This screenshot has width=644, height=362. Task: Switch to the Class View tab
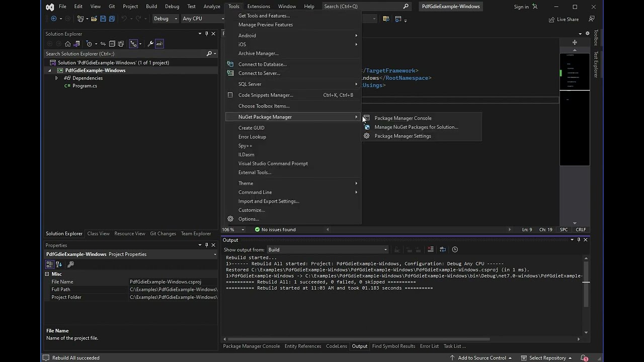point(98,234)
